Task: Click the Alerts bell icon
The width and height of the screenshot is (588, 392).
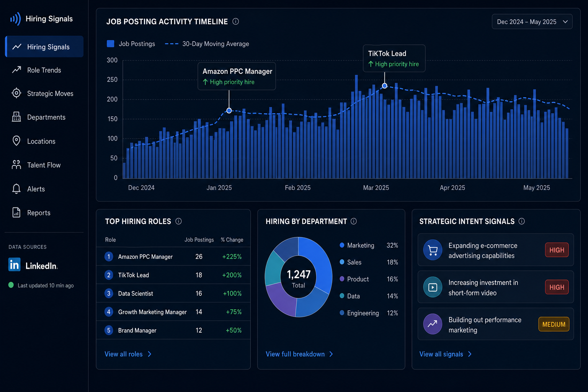Action: [16, 189]
